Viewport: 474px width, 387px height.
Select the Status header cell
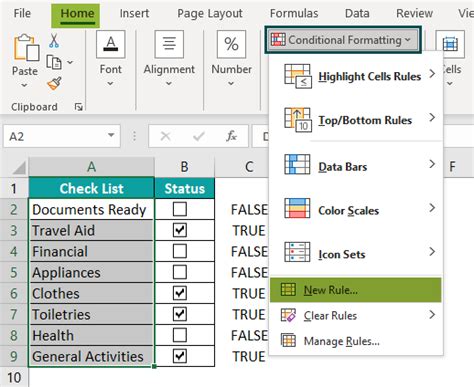coord(184,188)
